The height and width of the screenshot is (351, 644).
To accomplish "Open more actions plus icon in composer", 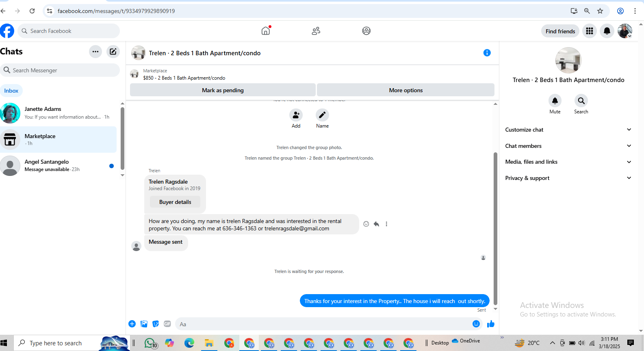I will click(x=132, y=324).
